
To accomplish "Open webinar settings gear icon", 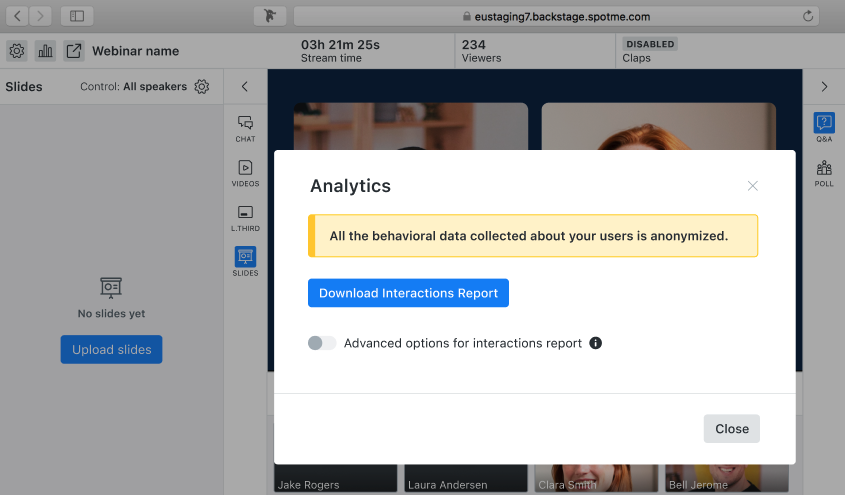I will click(17, 51).
